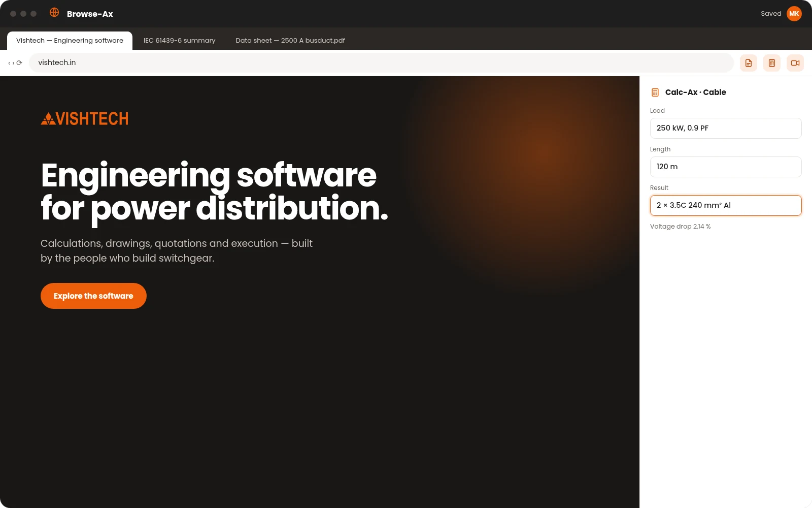Edit the Length field reading 120 m
The image size is (812, 508).
tap(726, 167)
